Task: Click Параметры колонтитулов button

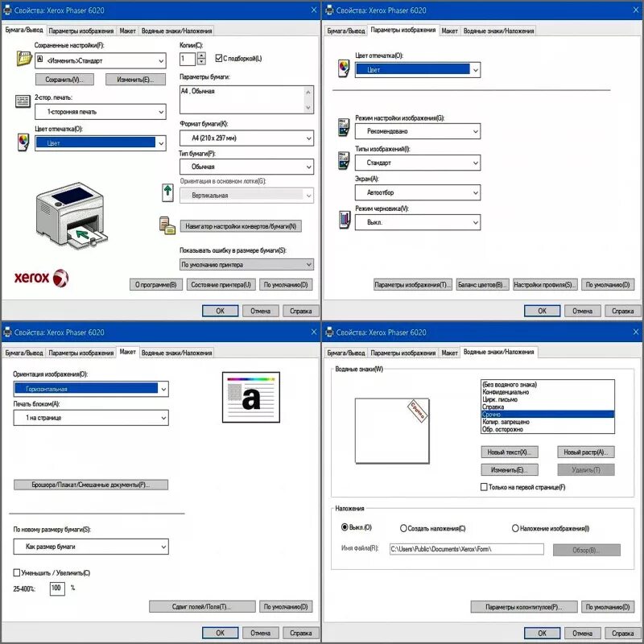Action: pos(524,607)
